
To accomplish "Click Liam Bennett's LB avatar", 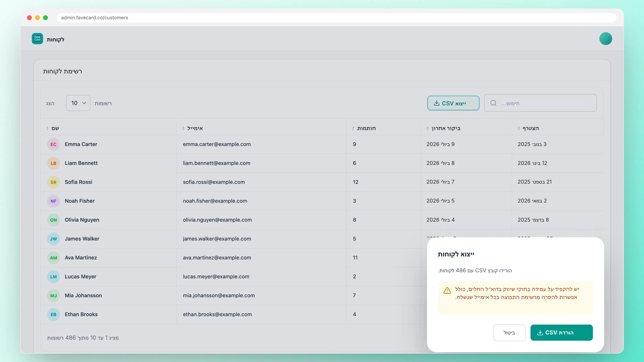I will point(53,163).
